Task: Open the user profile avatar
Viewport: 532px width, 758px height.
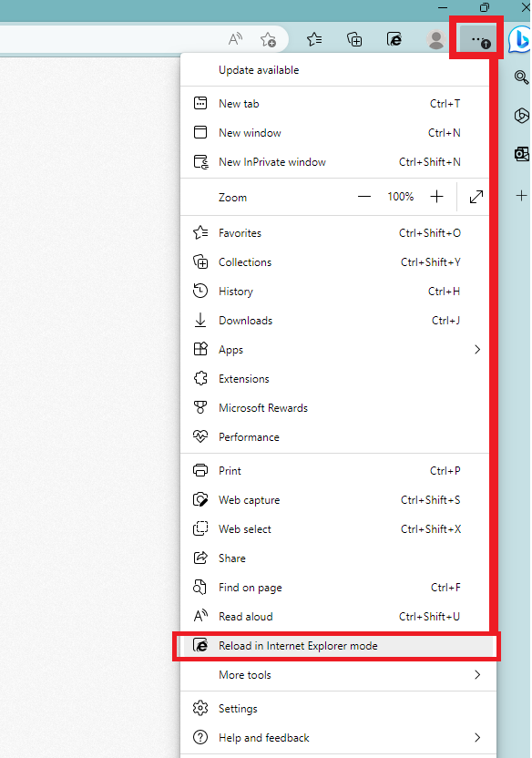Action: (x=435, y=40)
